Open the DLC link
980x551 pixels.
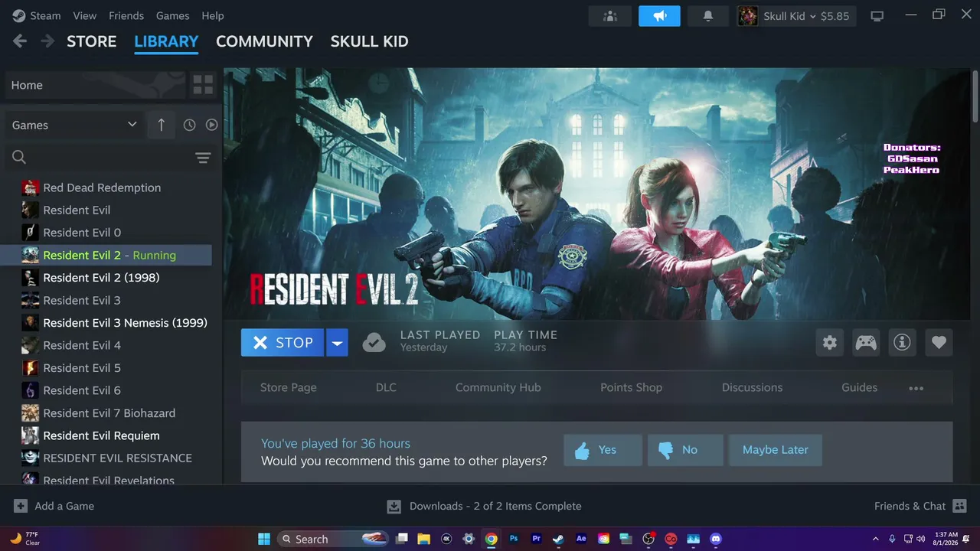coord(386,387)
